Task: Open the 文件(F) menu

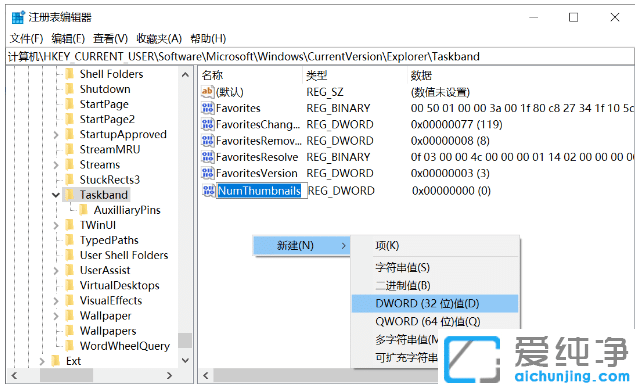Action: point(26,39)
